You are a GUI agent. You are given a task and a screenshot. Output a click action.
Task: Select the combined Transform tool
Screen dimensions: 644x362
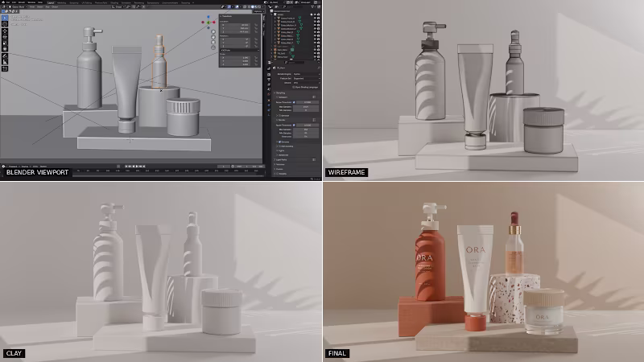[x=5, y=49]
